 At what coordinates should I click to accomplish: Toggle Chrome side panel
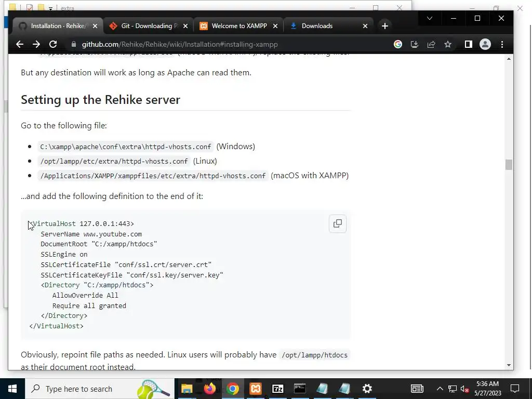point(468,45)
